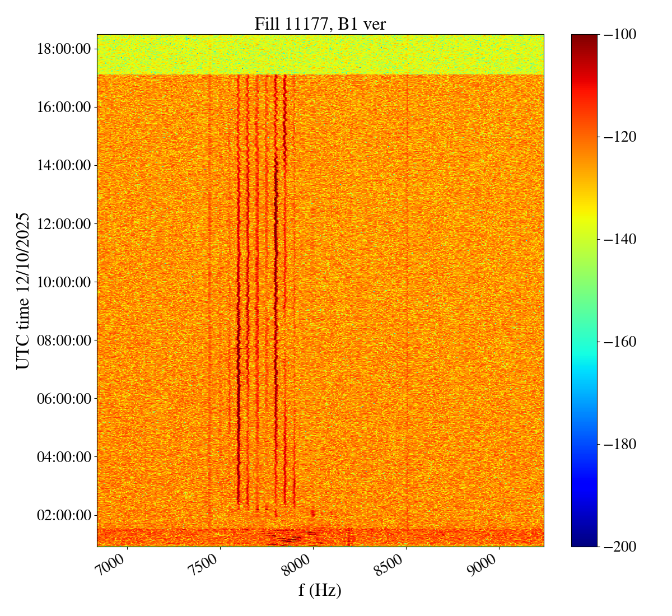Select the 7000 frequency tick label
Viewport: 672px width, 616px height.
coord(114,567)
